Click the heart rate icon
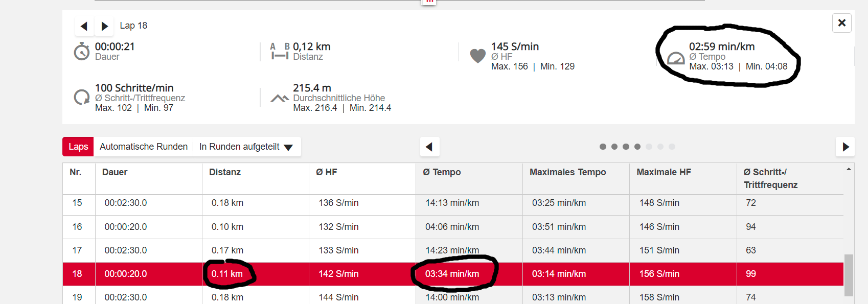The image size is (868, 304). (477, 55)
